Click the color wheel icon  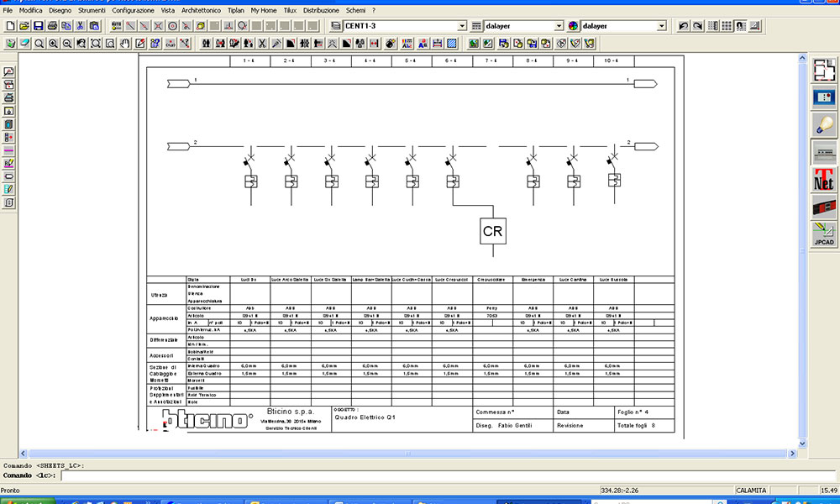click(x=574, y=26)
